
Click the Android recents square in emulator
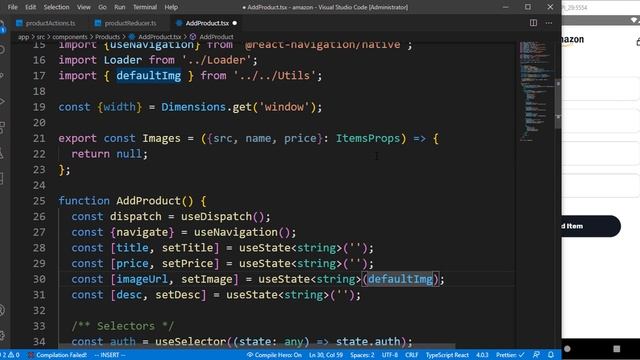click(616, 349)
